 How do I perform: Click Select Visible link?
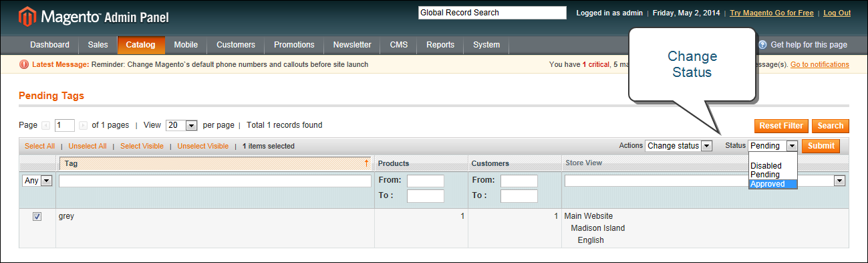(142, 146)
